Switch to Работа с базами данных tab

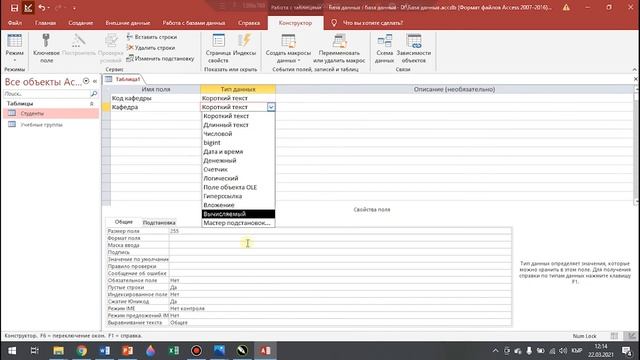pos(194,23)
